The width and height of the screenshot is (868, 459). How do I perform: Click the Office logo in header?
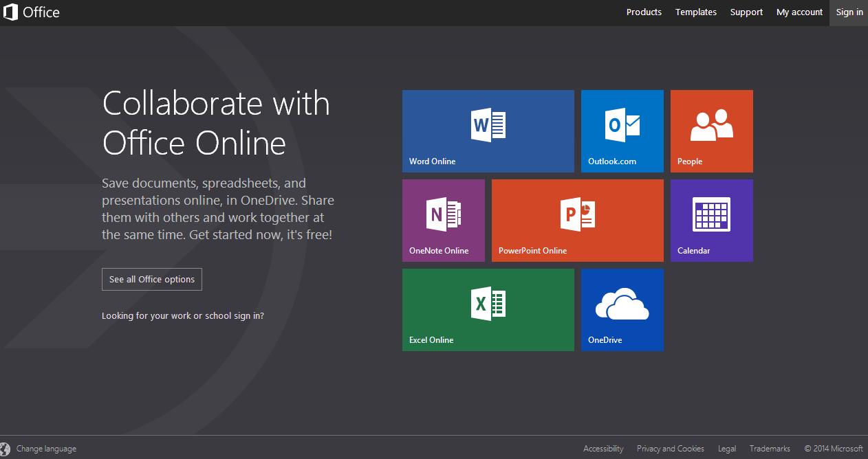(x=32, y=12)
